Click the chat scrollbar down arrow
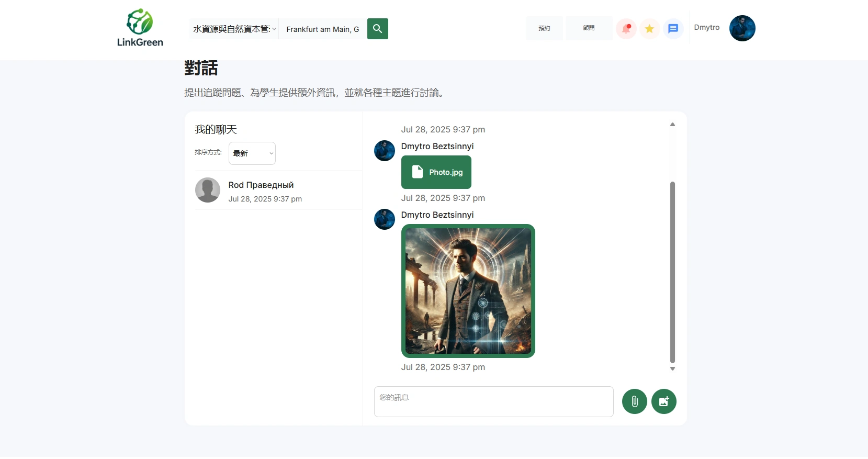 [x=672, y=368]
